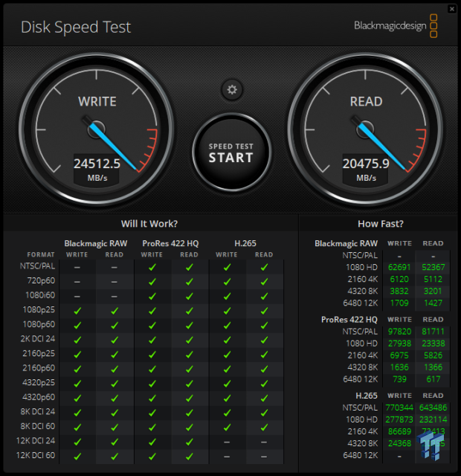
Task: Click ProRes NTSC/PAL write value 97820
Action: 399,332
